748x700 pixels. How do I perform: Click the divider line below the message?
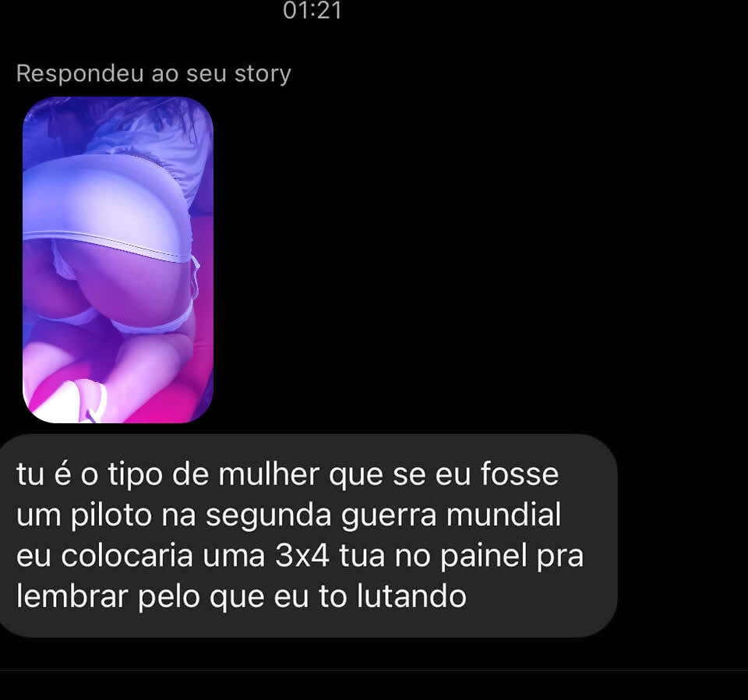pos(374,670)
